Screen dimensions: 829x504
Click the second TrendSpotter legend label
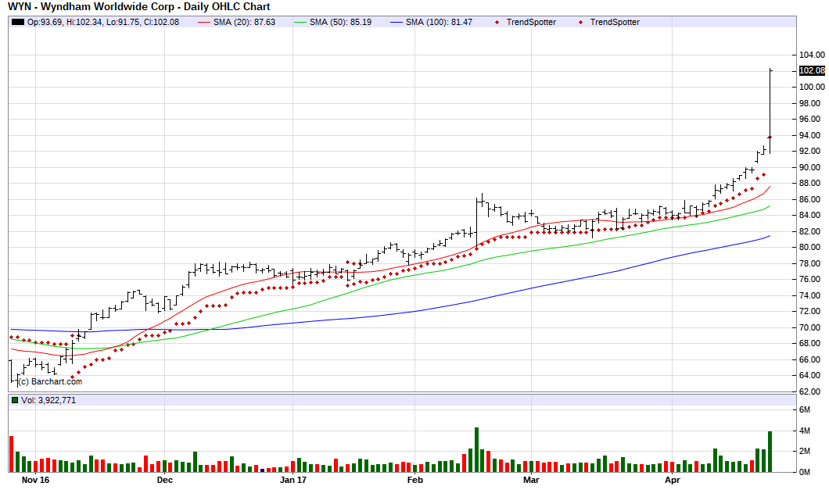coord(615,22)
